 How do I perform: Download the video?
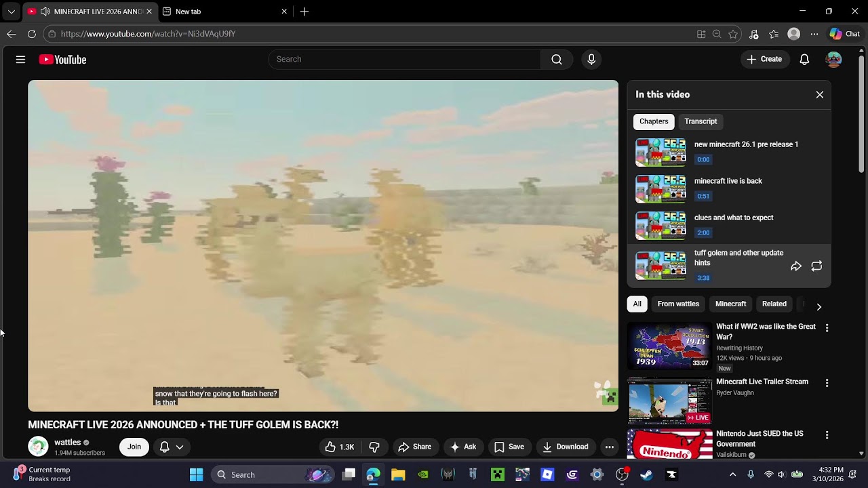point(566,447)
